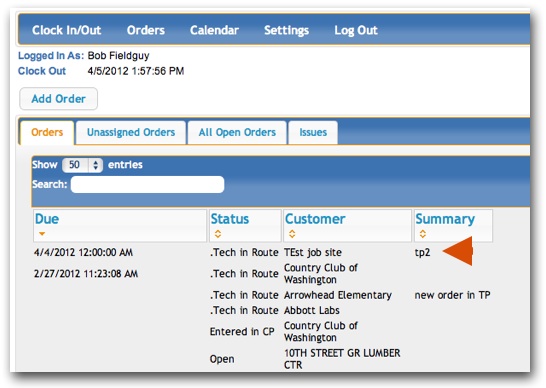
Task: Click the Status column sort icon
Action: click(218, 234)
